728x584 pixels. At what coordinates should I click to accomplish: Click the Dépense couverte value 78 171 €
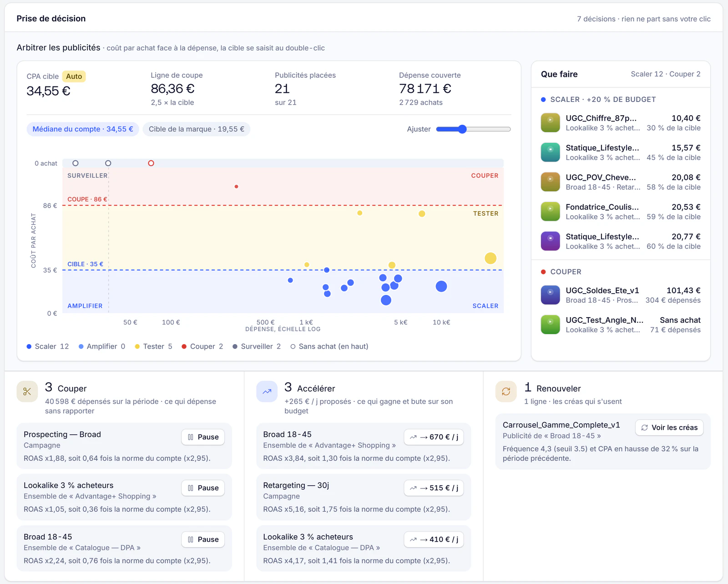[x=425, y=89]
